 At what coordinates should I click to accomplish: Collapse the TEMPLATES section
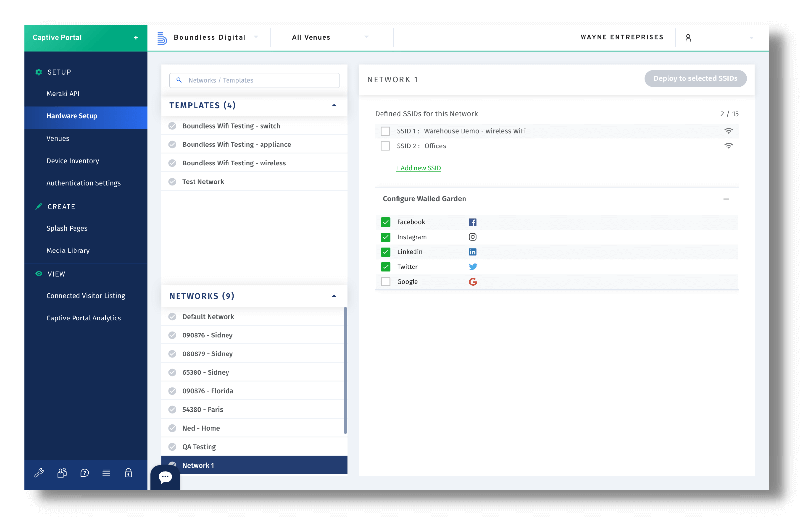(x=334, y=105)
